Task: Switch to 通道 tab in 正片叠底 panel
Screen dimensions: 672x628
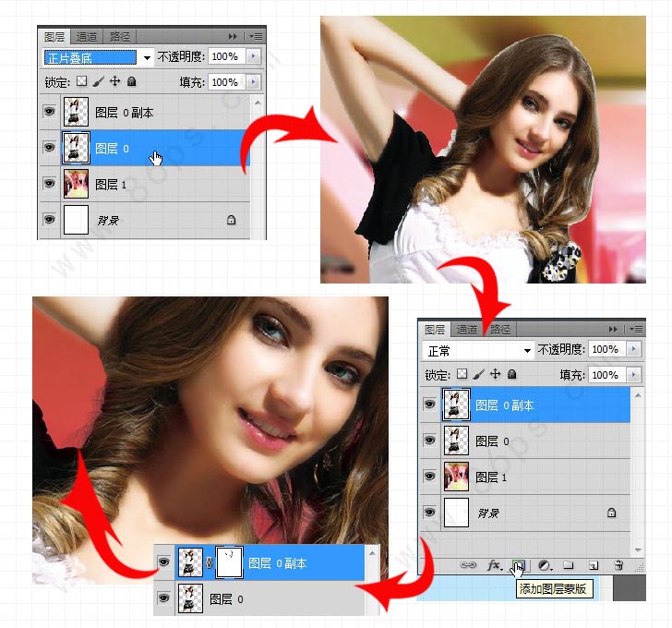Action: [x=87, y=37]
